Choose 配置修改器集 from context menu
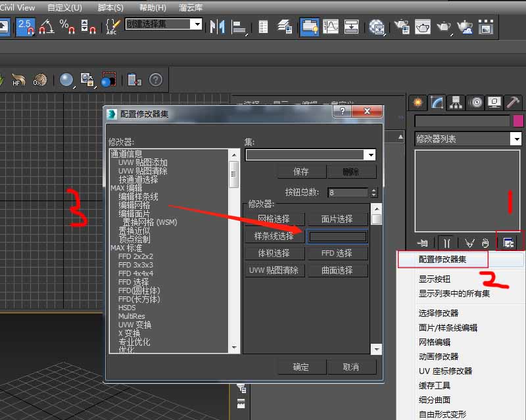526x420 pixels. (442, 259)
